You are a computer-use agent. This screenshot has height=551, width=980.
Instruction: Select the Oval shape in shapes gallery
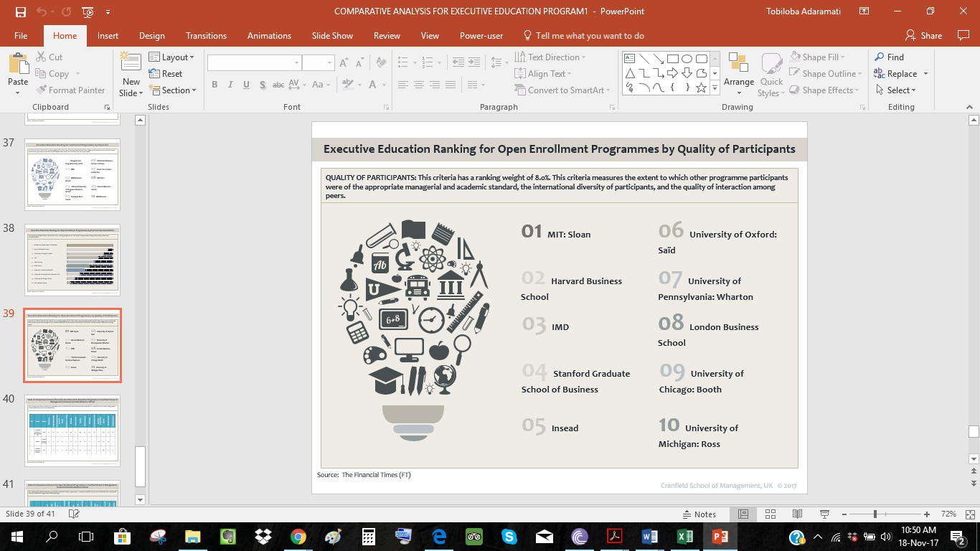click(687, 59)
